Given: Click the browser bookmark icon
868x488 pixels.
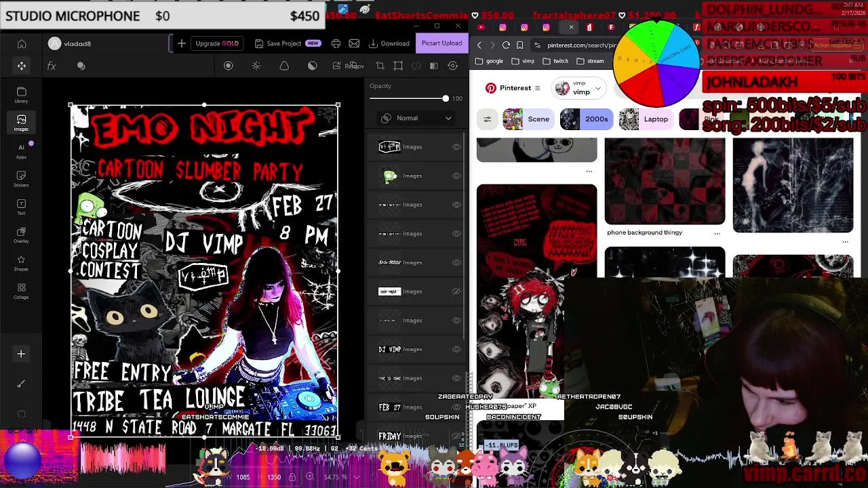Looking at the screenshot, I should tap(520, 45).
